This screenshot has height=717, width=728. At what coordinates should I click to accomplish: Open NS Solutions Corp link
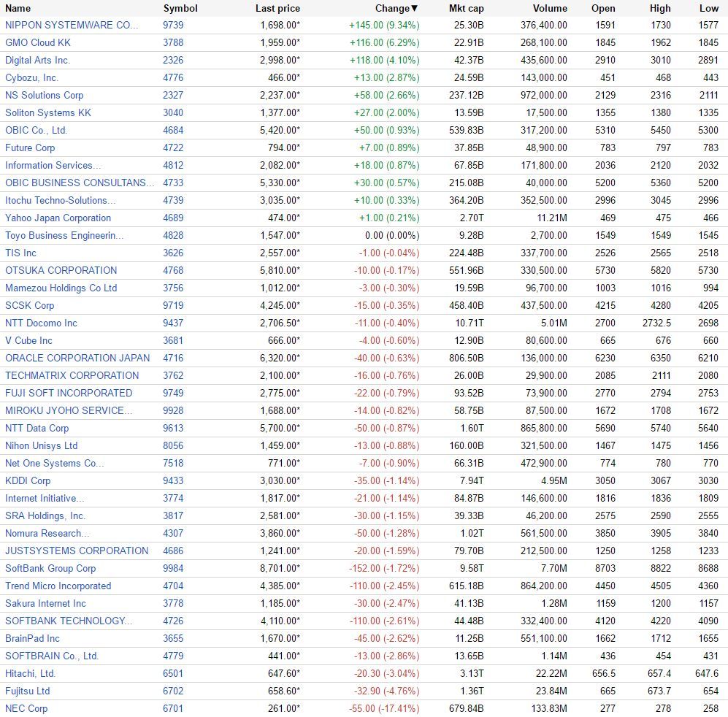[x=44, y=95]
